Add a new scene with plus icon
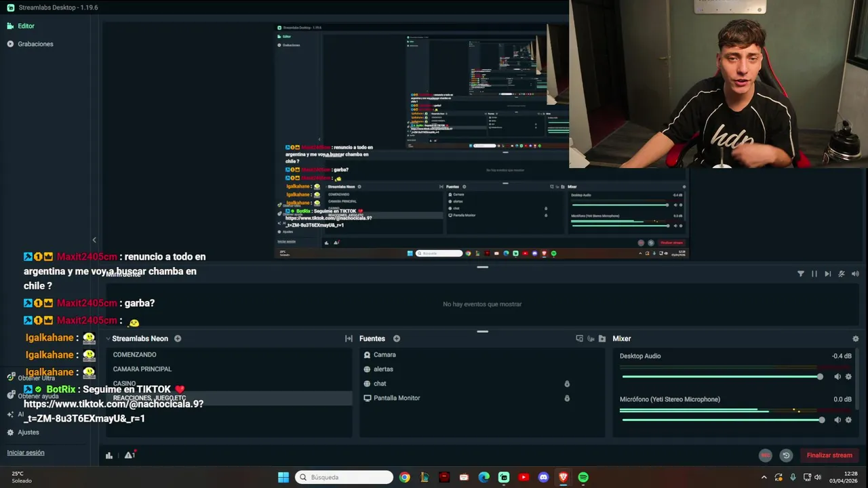This screenshot has height=488, width=868. pos(178,339)
